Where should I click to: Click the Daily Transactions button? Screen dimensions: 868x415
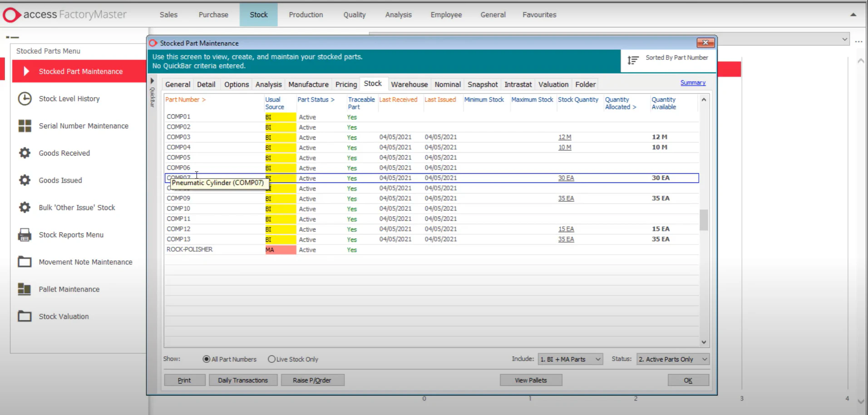pyautogui.click(x=243, y=380)
